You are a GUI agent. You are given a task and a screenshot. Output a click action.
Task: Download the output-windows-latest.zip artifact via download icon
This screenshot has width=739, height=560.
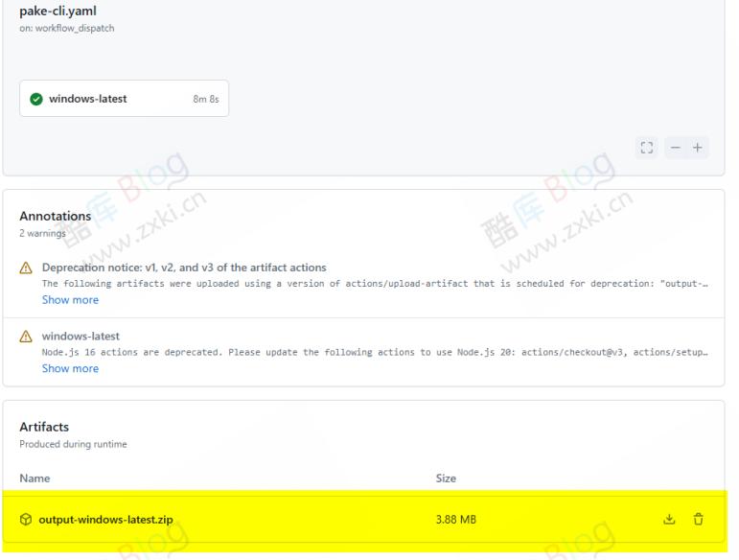click(x=669, y=520)
